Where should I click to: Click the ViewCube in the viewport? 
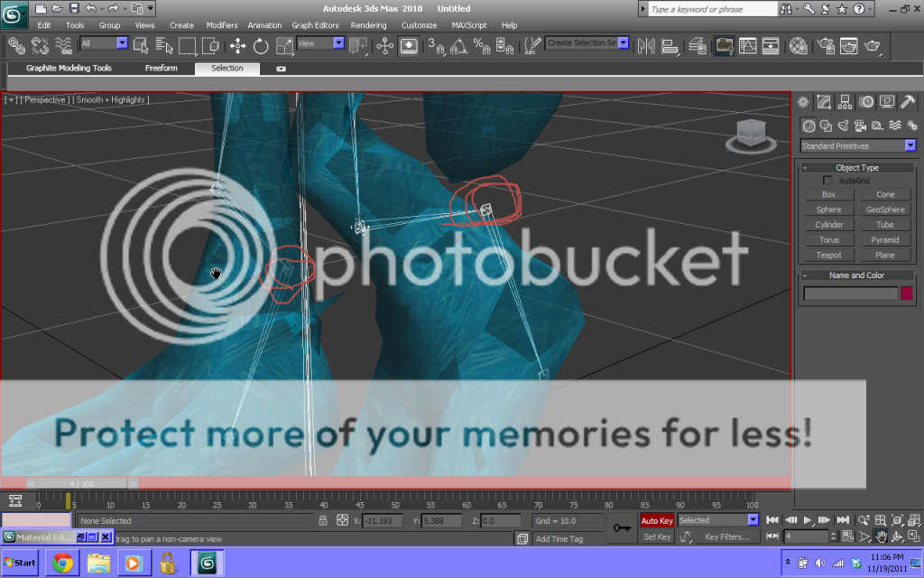(751, 136)
